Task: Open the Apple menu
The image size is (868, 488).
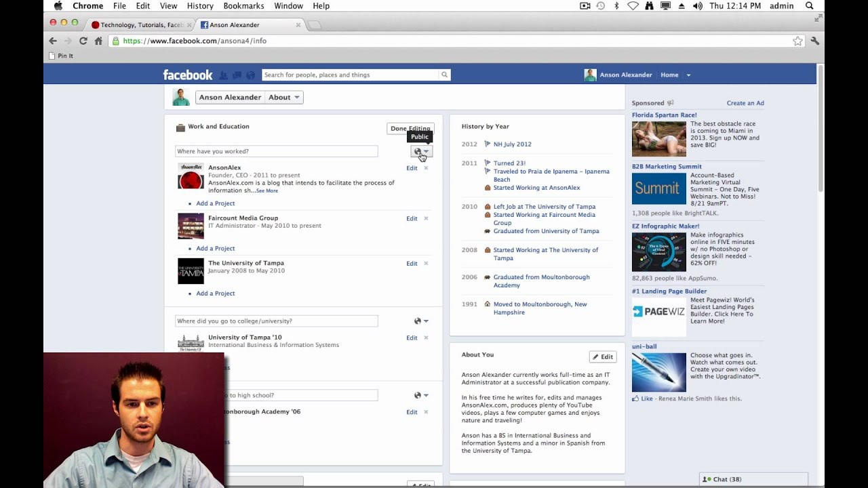Action: [x=58, y=5]
